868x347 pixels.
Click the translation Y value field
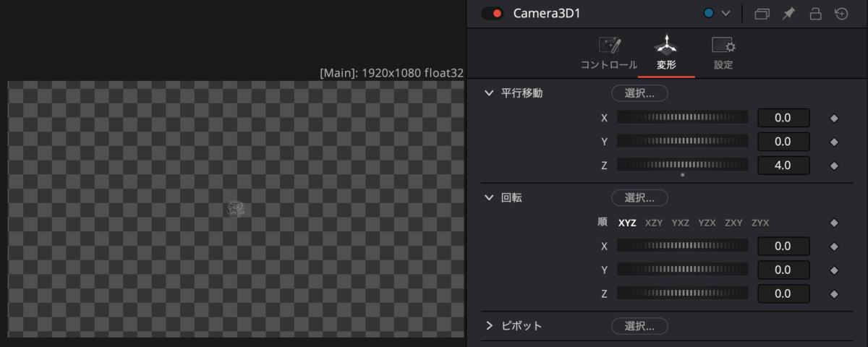click(x=783, y=142)
